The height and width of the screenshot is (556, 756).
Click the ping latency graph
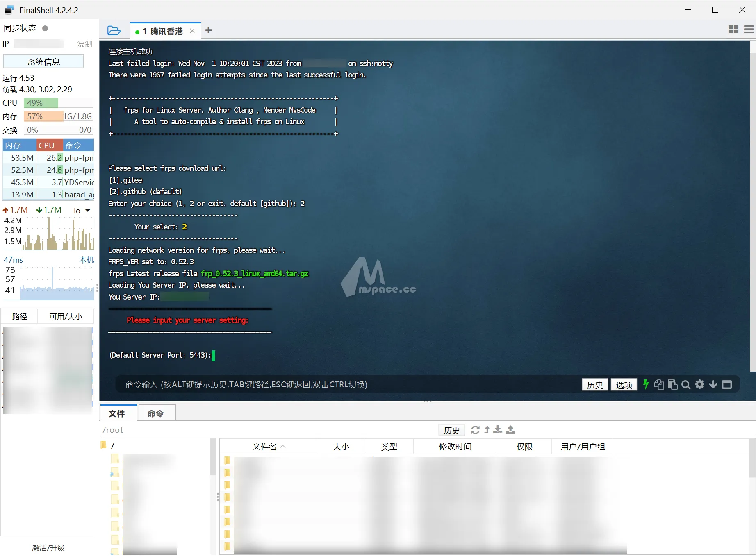[x=57, y=283]
